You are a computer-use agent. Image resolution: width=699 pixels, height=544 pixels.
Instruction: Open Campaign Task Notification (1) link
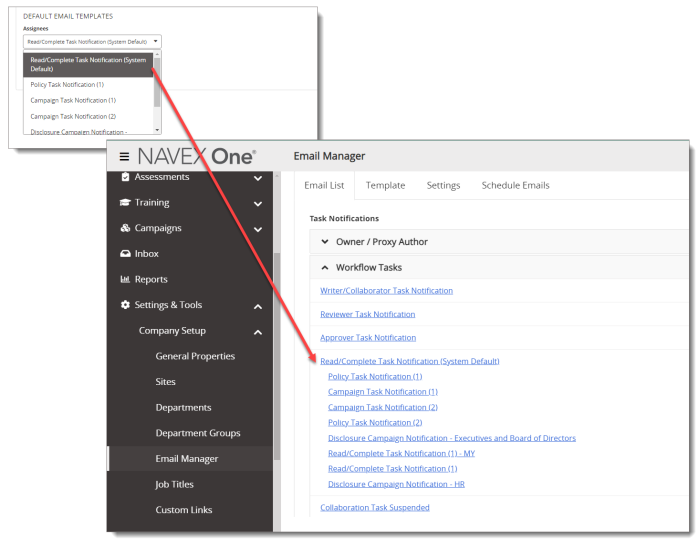[x=383, y=392]
